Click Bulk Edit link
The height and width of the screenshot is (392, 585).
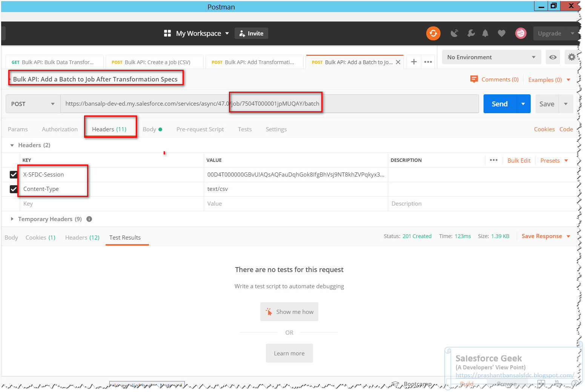tap(519, 160)
